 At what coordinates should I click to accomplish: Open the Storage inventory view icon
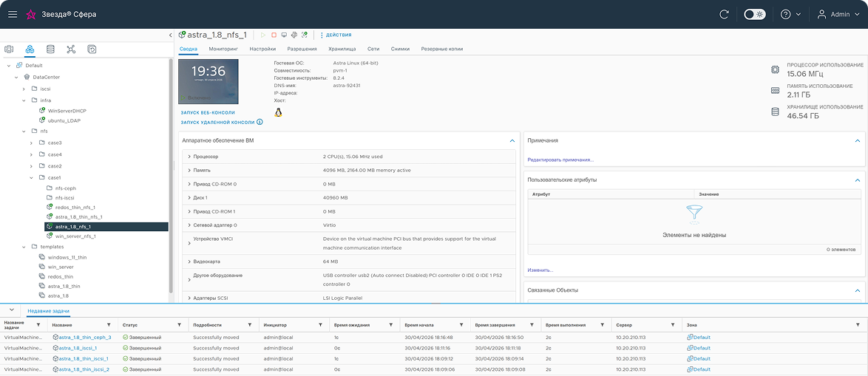[50, 49]
